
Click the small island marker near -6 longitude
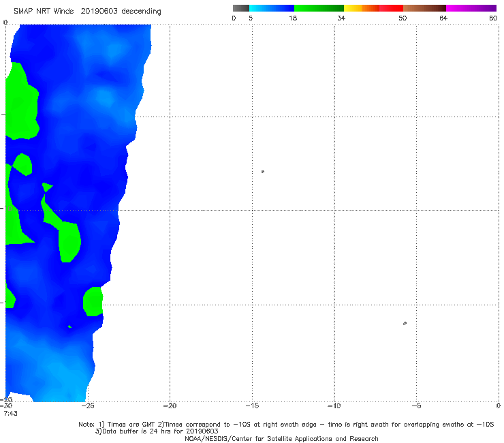click(405, 323)
